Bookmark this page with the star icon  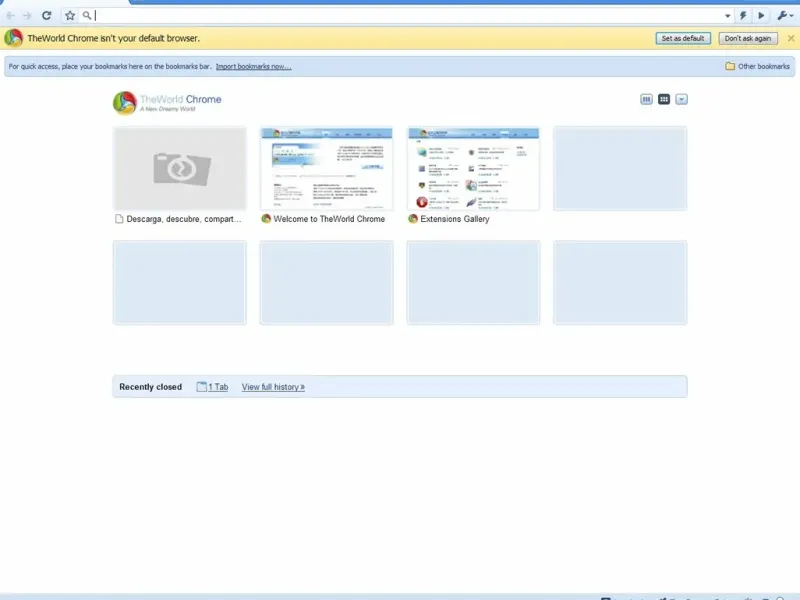[70, 16]
